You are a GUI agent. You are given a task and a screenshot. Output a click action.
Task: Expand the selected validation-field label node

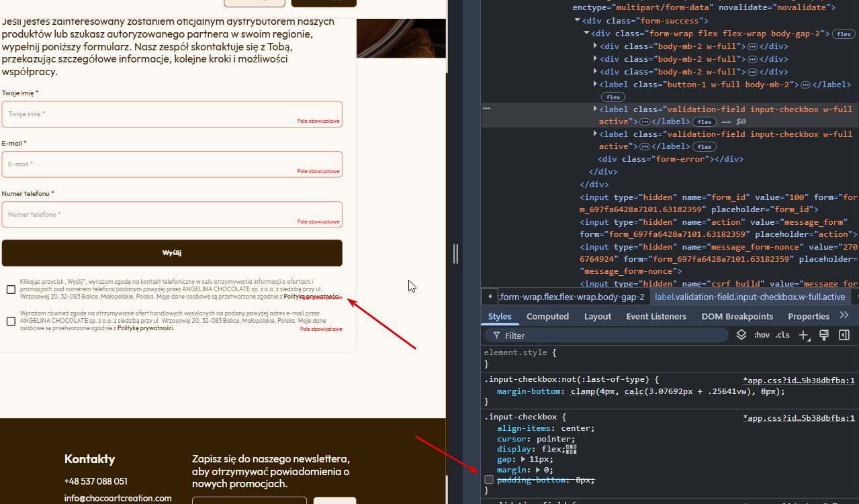pos(595,109)
